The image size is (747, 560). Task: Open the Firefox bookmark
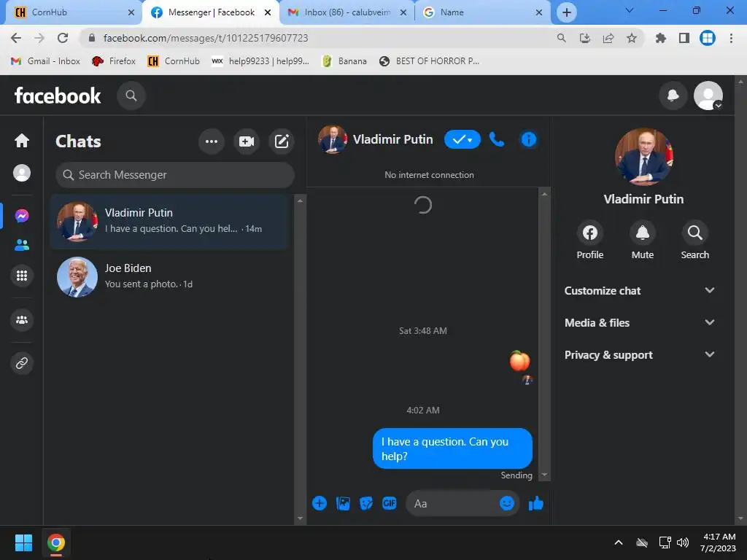(114, 61)
